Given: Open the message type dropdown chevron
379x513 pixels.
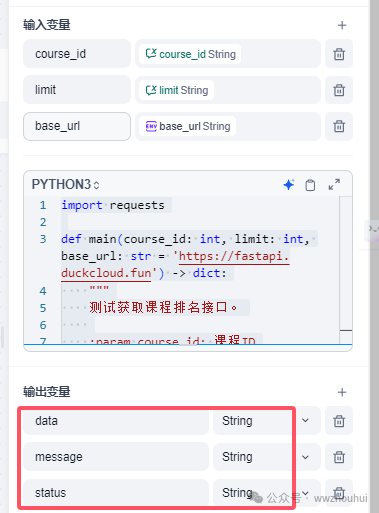Looking at the screenshot, I should (x=305, y=457).
